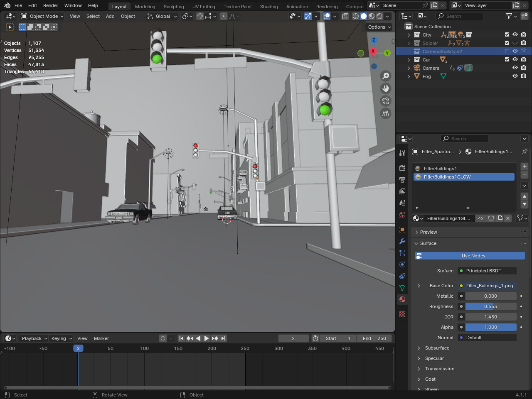
Task: Open the View Layer properties tab
Action: point(402,191)
